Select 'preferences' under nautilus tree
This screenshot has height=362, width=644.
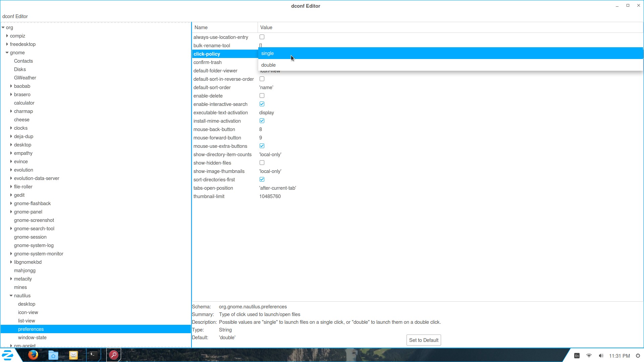tap(31, 329)
